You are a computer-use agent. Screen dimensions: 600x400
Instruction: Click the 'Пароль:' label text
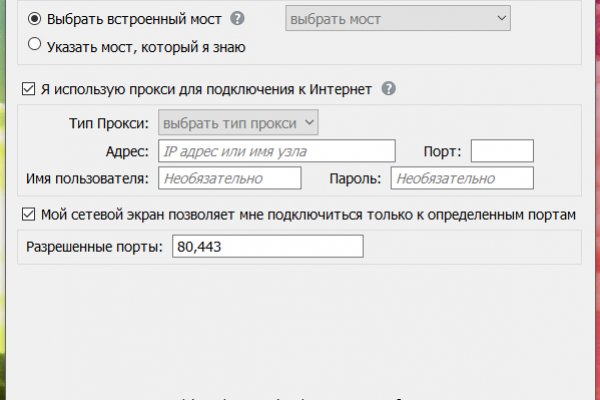pyautogui.click(x=357, y=178)
